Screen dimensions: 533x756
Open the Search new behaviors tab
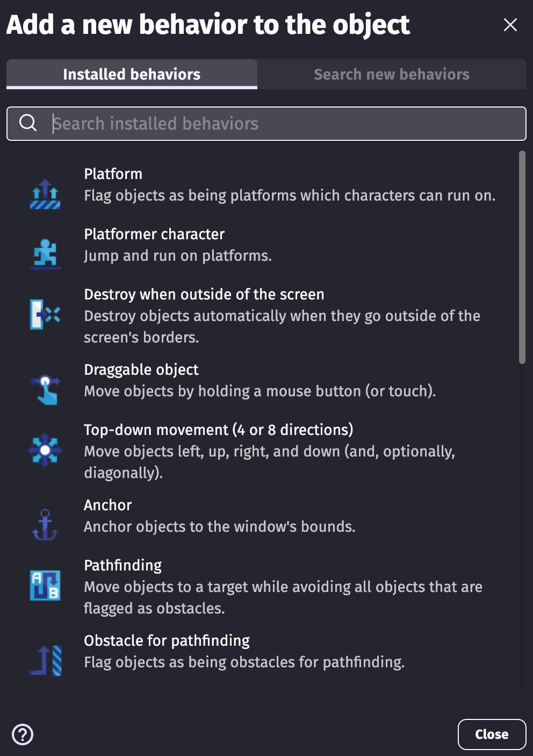click(x=392, y=74)
